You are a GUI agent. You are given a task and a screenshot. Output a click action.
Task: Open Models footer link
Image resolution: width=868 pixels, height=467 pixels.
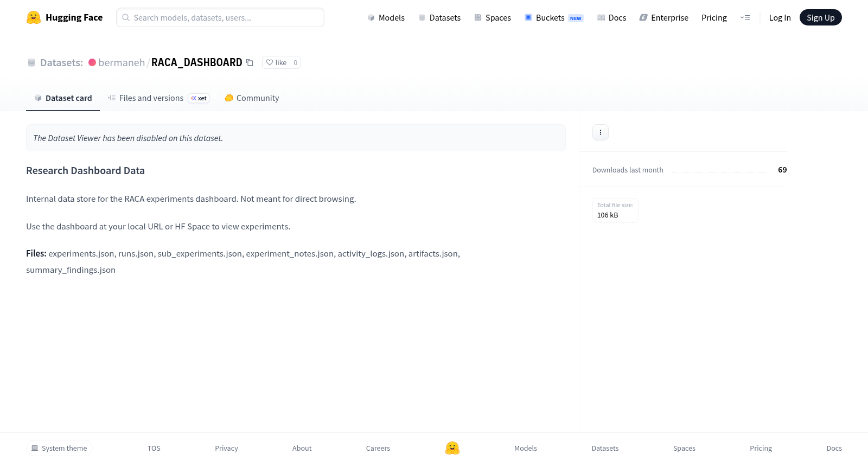526,448
